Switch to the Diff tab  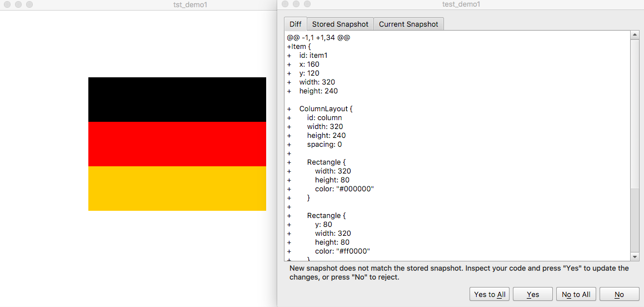click(295, 24)
